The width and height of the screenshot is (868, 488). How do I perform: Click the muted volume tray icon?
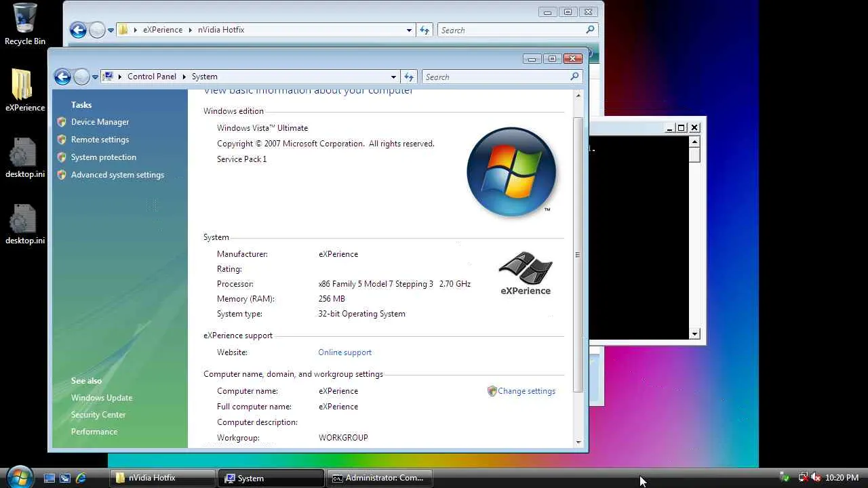tap(816, 478)
